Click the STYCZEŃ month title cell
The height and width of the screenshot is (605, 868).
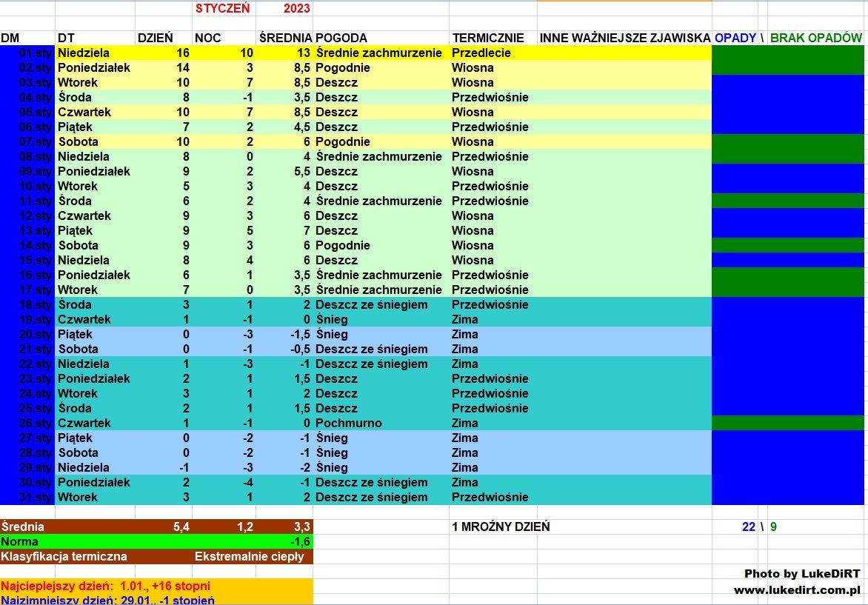pos(222,9)
